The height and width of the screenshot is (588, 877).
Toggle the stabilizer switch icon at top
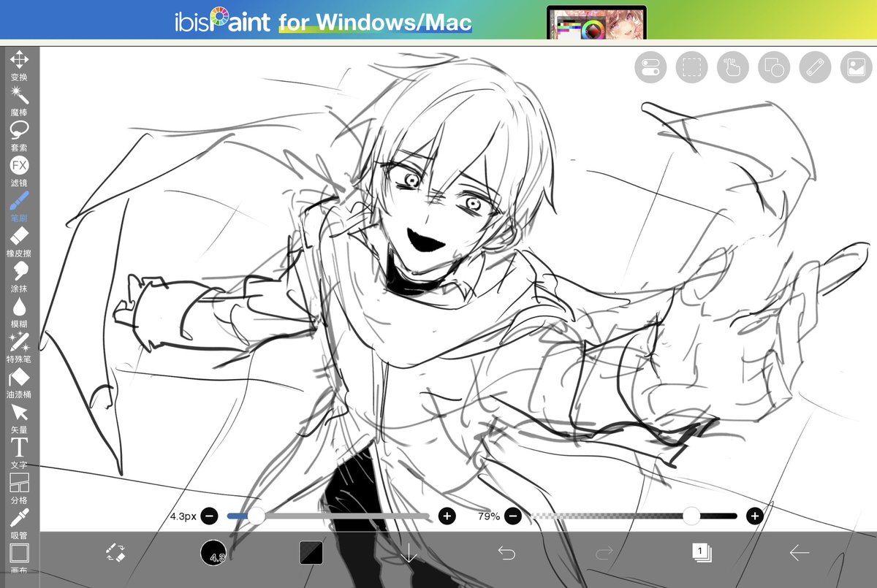click(x=650, y=67)
